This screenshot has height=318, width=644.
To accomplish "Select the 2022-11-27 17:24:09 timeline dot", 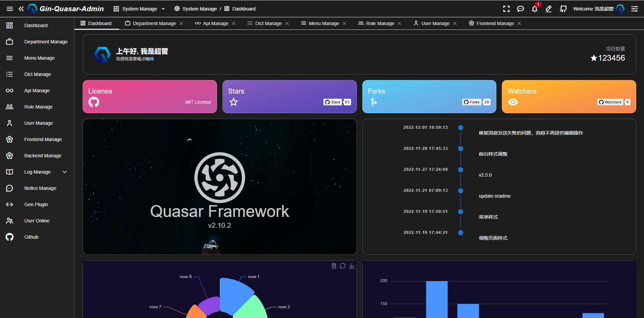I will 460,170.
